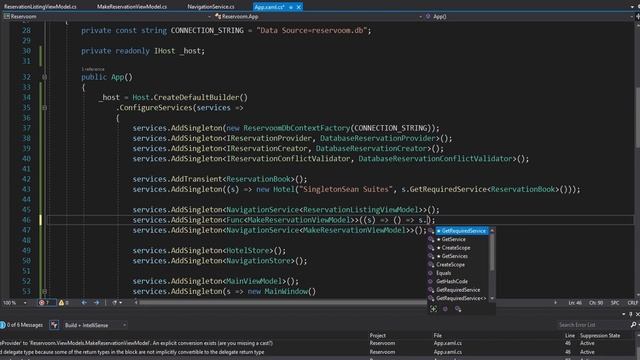
Task: Close the App.xaml.cs tab
Action: pyautogui.click(x=299, y=7)
